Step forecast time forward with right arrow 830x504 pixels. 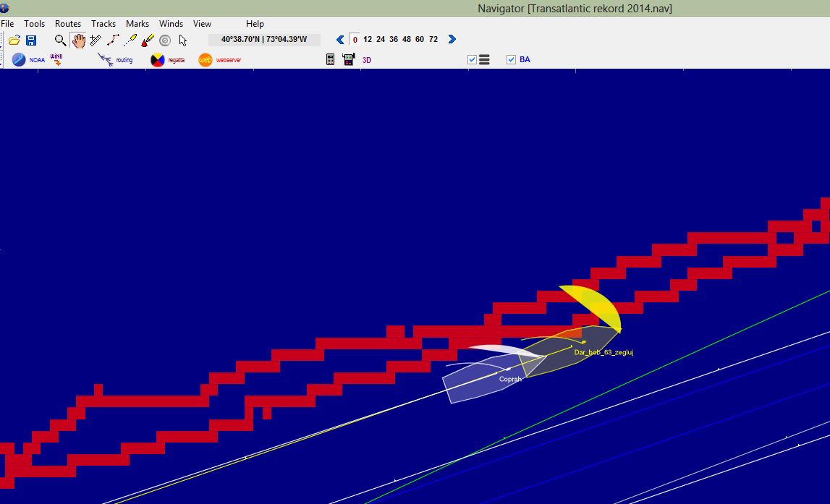click(x=452, y=40)
